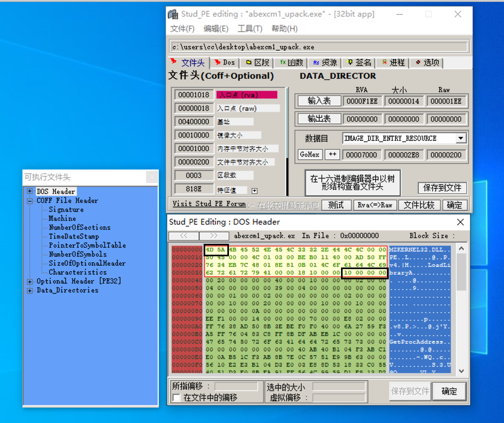The width and height of the screenshot is (504, 423).
Task: Select SizeOfOptionalHeader in the header tree
Action: click(x=87, y=263)
